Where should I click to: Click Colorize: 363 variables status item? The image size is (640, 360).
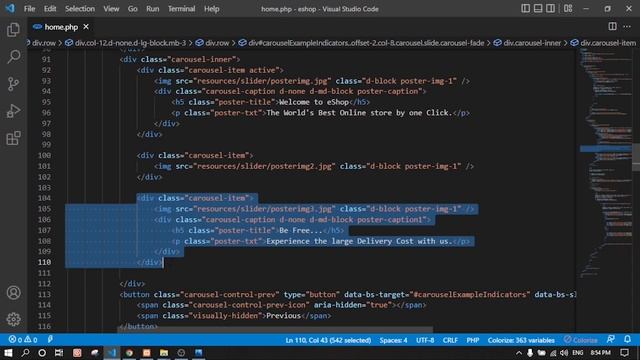tap(521, 340)
